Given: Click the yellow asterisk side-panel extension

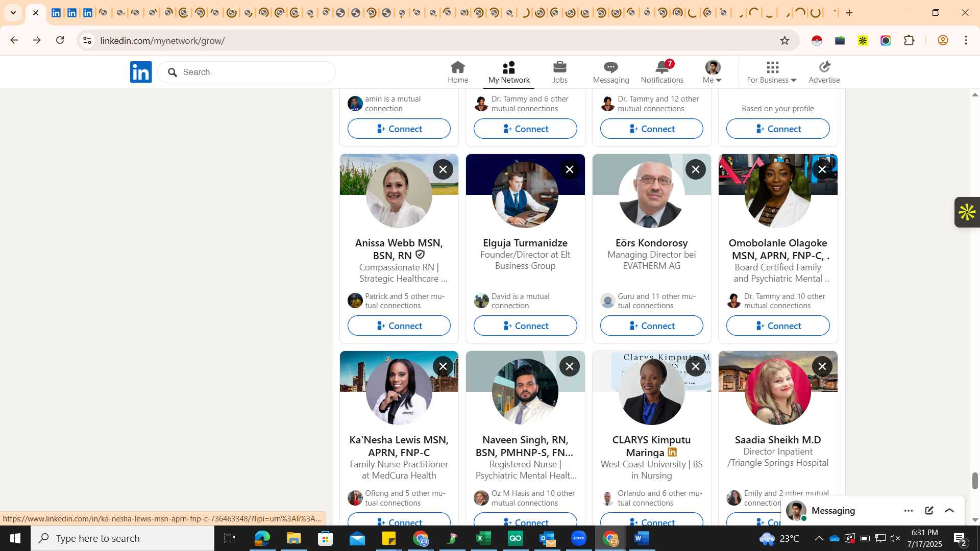Looking at the screenshot, I should pyautogui.click(x=967, y=212).
